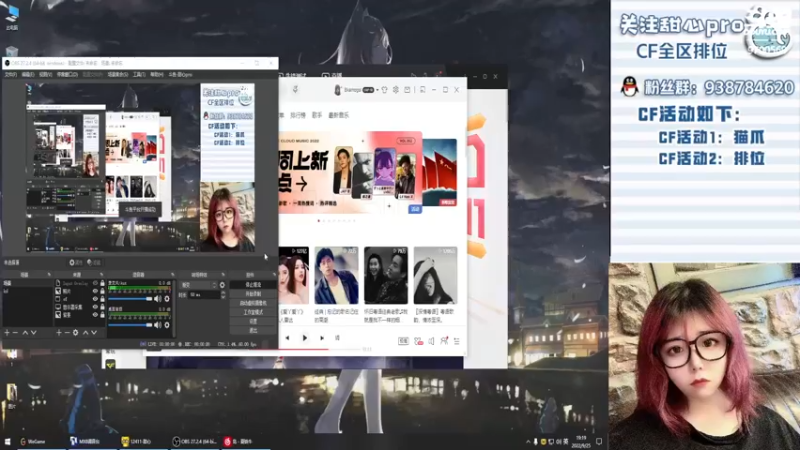The width and height of the screenshot is (800, 450).
Task: Switch music player to mini mode icon
Action: pos(422,90)
